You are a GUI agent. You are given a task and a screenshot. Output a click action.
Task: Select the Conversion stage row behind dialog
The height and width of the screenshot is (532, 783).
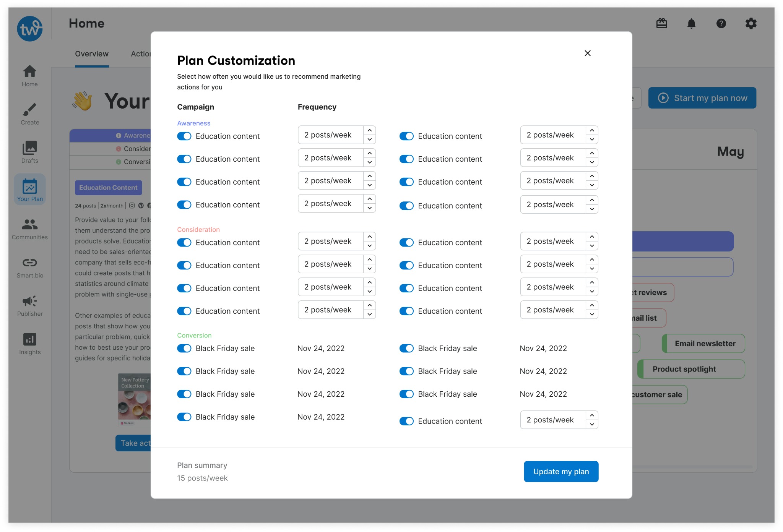[110, 162]
